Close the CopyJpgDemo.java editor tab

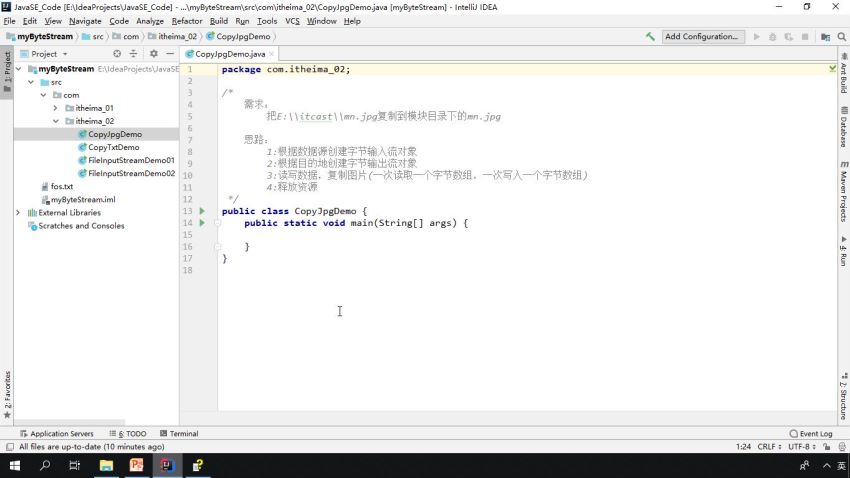point(273,54)
